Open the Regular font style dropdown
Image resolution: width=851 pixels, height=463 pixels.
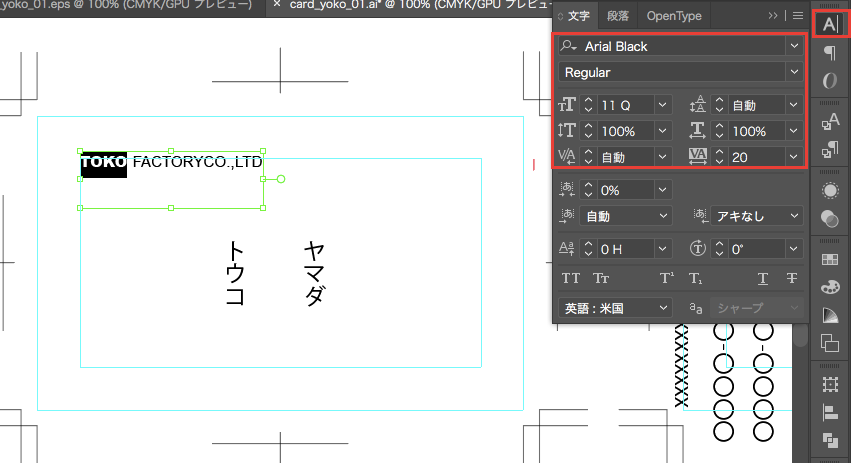coord(794,72)
